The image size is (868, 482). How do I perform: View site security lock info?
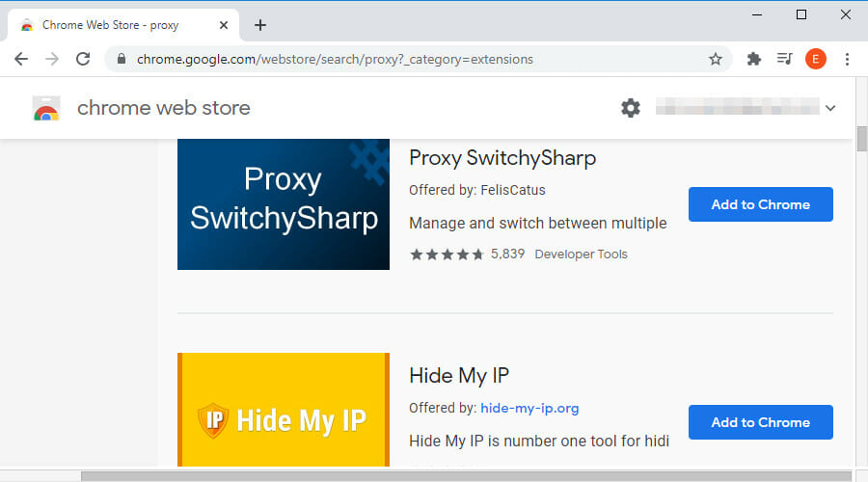coord(122,59)
